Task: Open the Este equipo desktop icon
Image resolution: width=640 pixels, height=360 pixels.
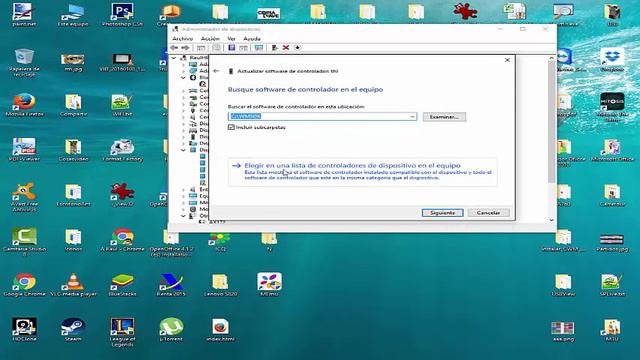Action: 73,15
